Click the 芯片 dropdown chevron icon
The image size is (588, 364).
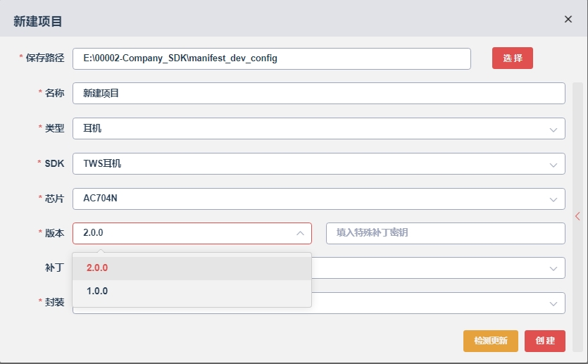point(553,200)
